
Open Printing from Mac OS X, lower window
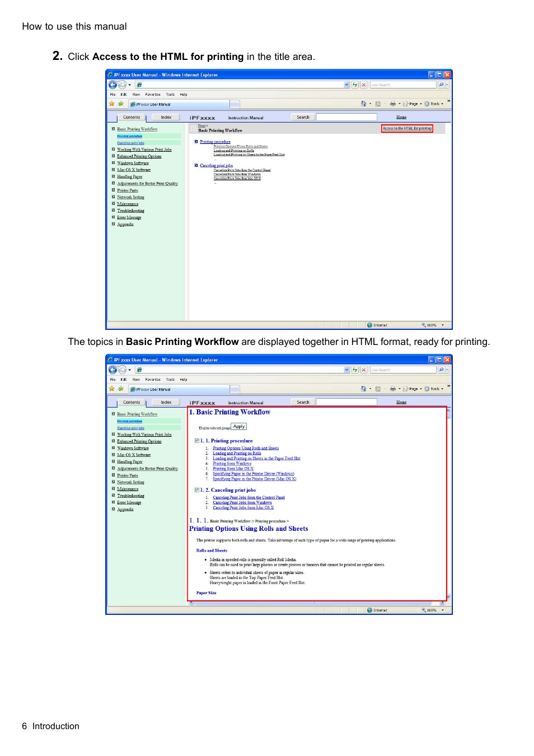233,469
